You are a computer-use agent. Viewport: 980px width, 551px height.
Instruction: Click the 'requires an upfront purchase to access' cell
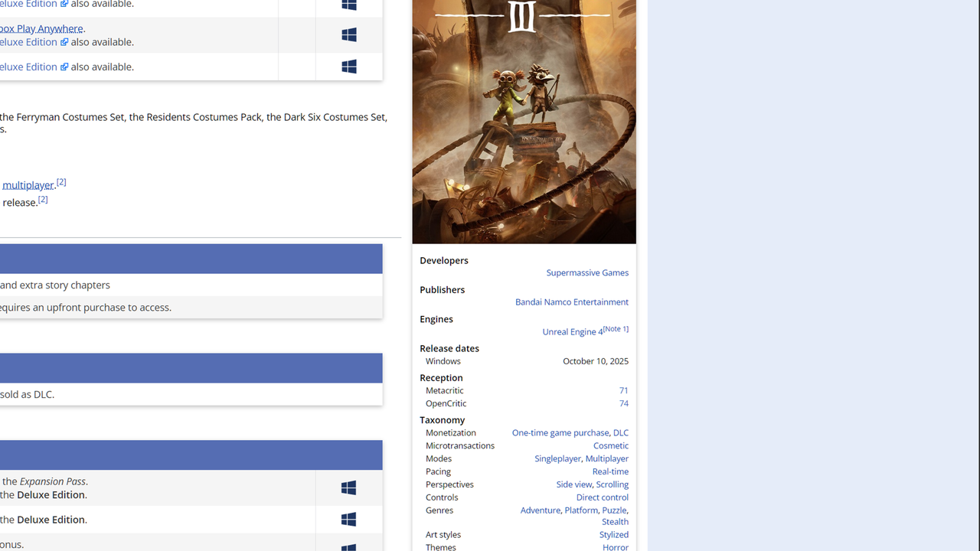(x=191, y=308)
